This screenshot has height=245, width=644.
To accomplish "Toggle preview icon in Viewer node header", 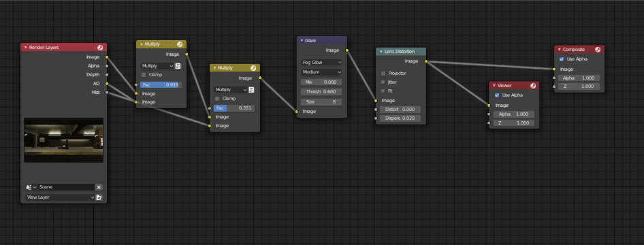I will [x=533, y=86].
